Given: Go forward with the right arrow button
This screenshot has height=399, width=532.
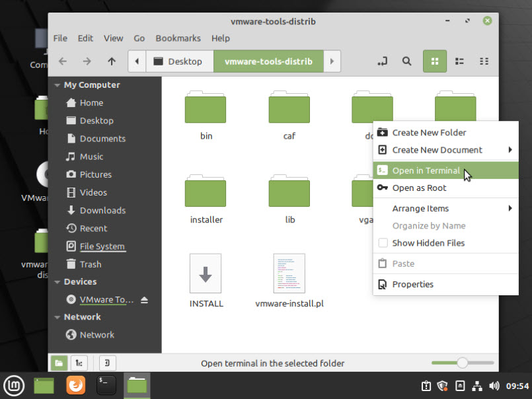Looking at the screenshot, I should click(87, 61).
